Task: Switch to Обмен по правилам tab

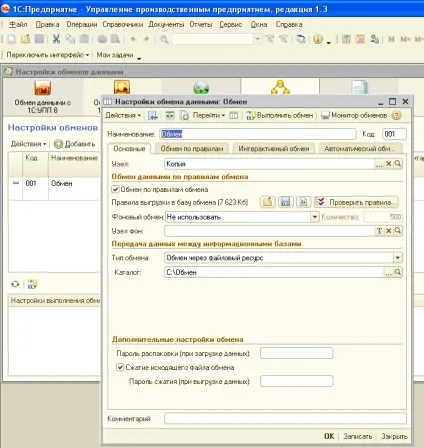Action: coord(192,149)
